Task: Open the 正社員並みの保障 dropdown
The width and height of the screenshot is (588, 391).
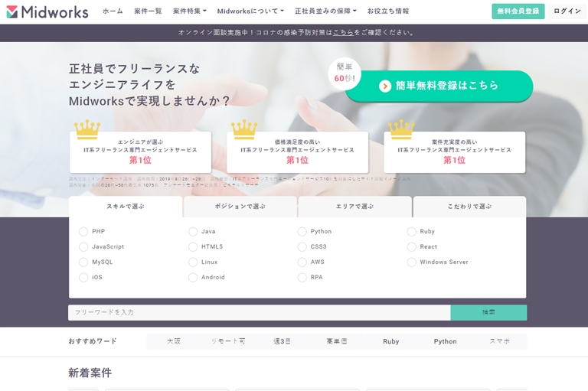Action: [325, 11]
